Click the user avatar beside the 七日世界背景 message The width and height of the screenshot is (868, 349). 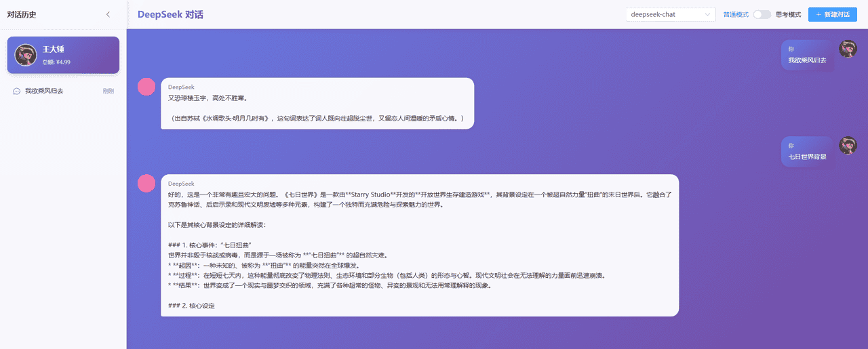(x=848, y=145)
